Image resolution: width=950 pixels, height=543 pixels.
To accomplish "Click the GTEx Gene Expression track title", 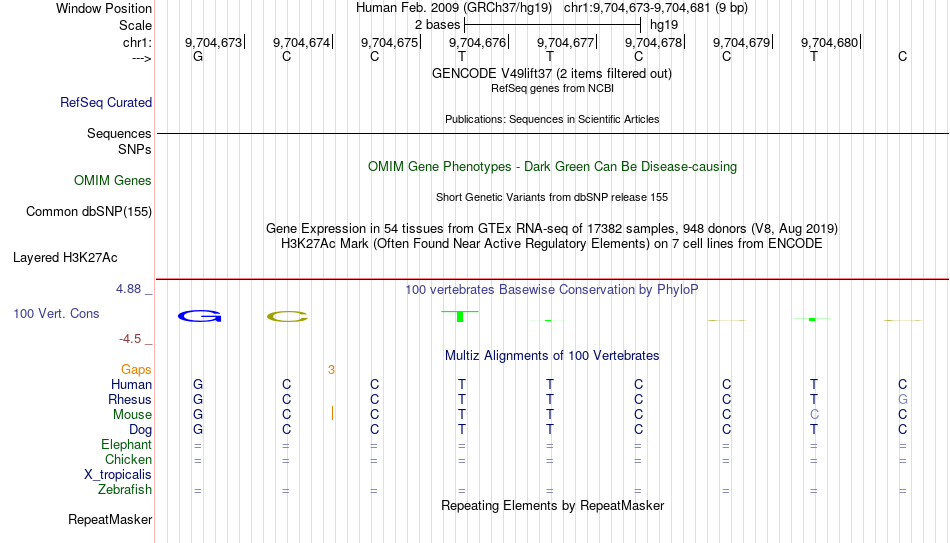I will click(552, 229).
